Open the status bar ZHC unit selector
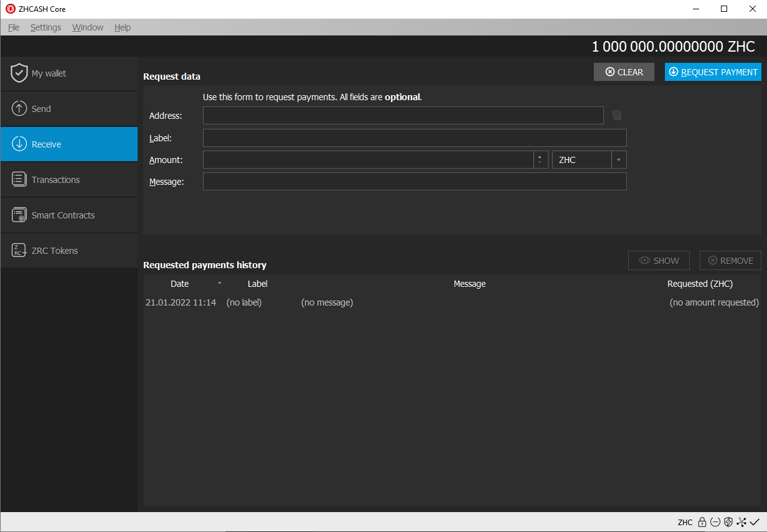Image resolution: width=767 pixels, height=532 pixels. point(685,522)
